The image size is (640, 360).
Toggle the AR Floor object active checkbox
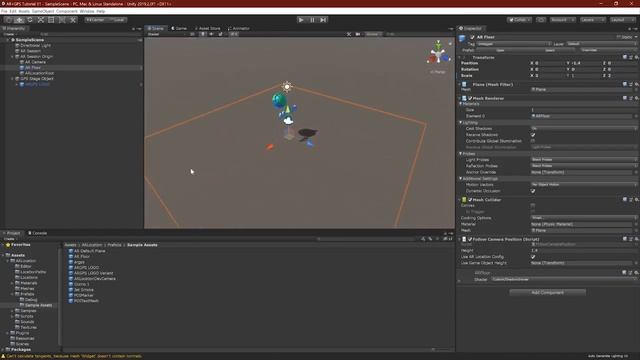[472, 37]
